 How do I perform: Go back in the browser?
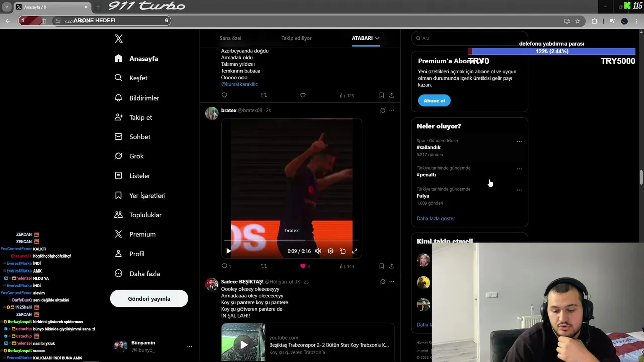pos(7,21)
